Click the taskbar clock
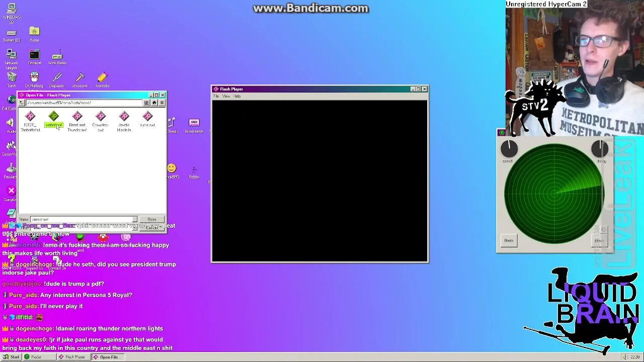This screenshot has width=644, height=362. 635,357
